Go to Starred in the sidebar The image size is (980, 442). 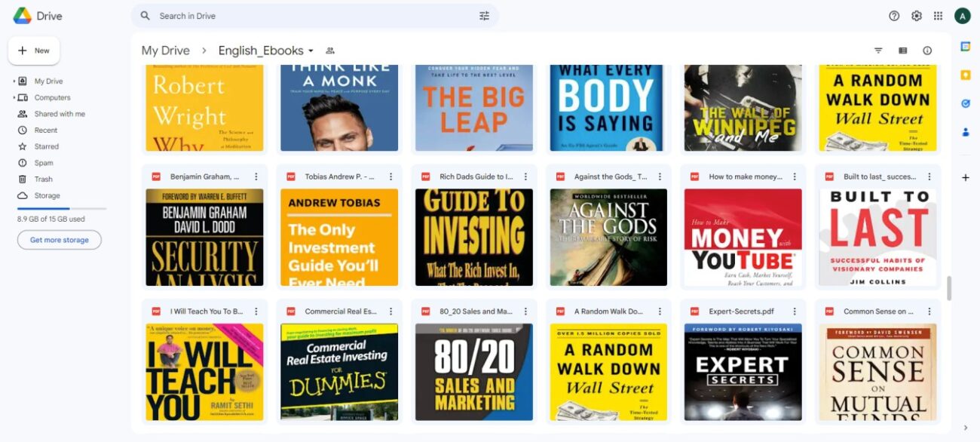point(46,146)
